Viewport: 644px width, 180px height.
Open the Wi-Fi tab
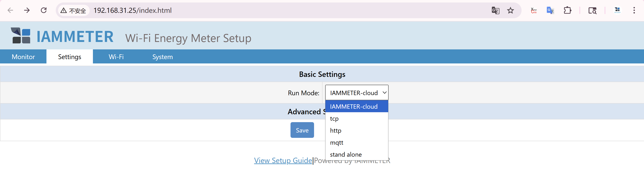[116, 57]
